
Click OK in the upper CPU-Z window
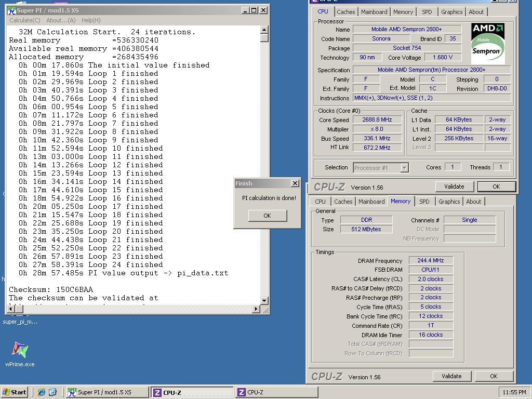pos(496,187)
